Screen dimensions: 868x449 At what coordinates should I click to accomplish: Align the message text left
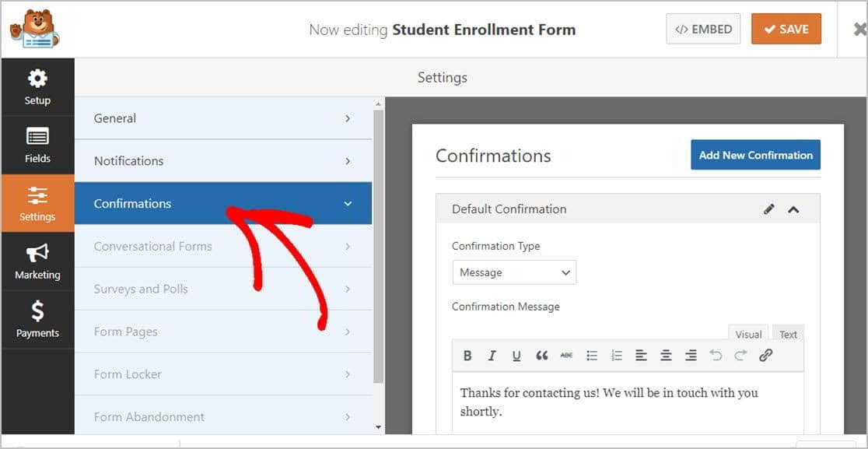pyautogui.click(x=641, y=356)
